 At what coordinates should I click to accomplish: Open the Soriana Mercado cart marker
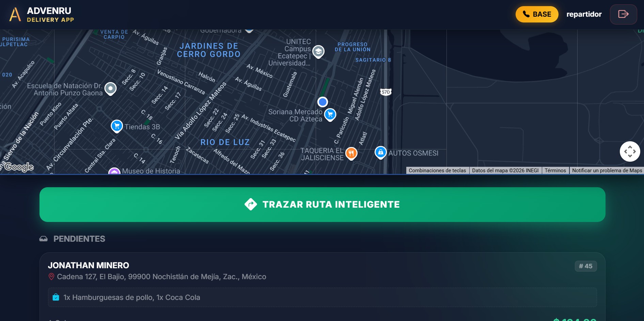pyautogui.click(x=330, y=115)
